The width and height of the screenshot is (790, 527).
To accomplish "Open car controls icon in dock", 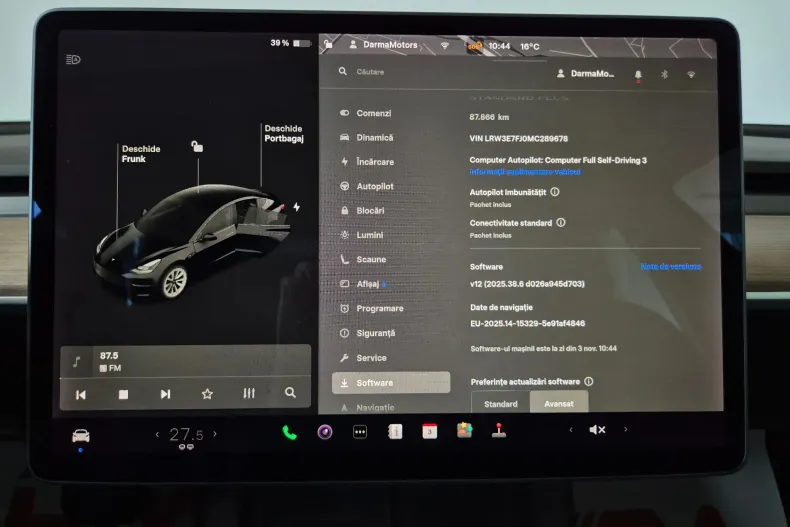I will (x=81, y=435).
